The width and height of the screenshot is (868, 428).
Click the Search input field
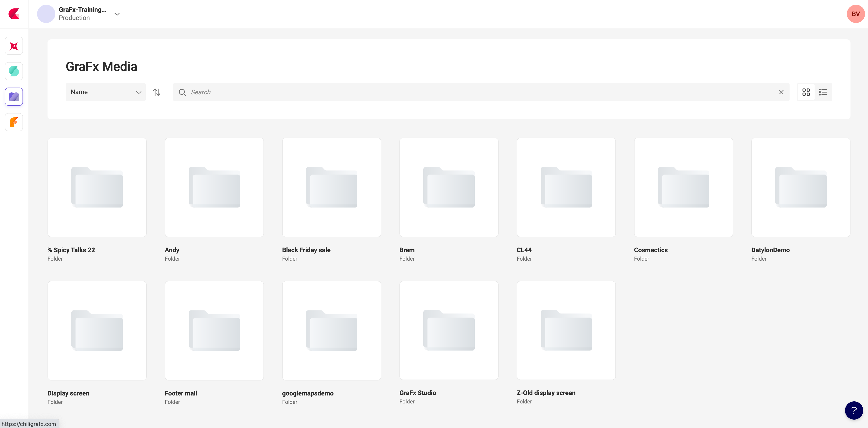[x=481, y=92]
